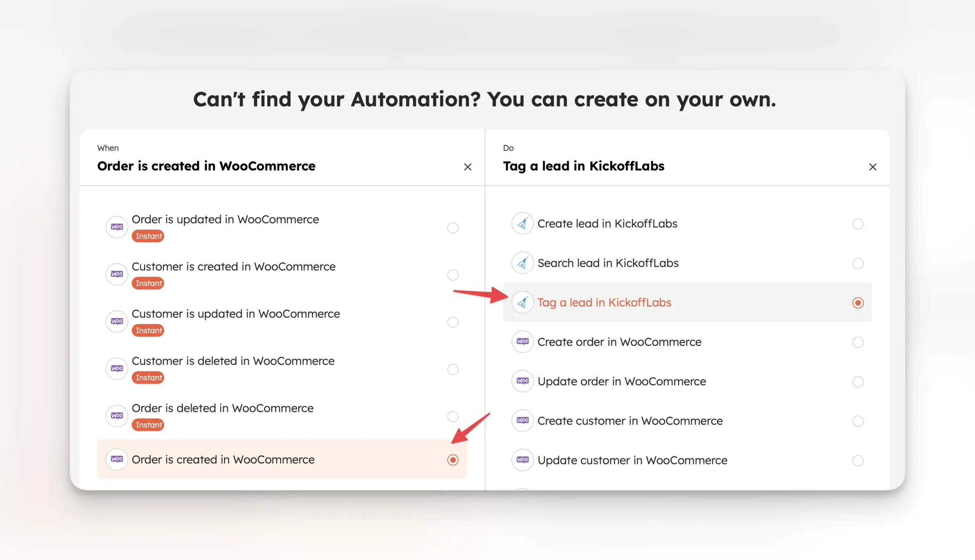Click orange 'Tag a lead in KickoffLabs' text
Viewport: 975px width, 560px height.
click(604, 303)
